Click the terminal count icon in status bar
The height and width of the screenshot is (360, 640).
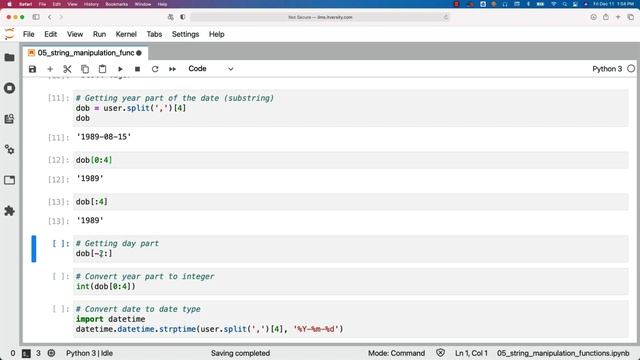26,353
